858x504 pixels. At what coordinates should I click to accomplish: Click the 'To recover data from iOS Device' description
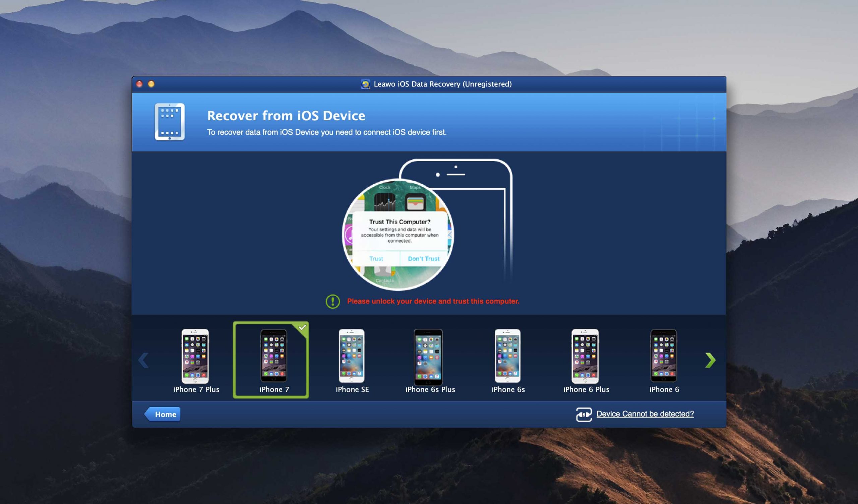(327, 132)
